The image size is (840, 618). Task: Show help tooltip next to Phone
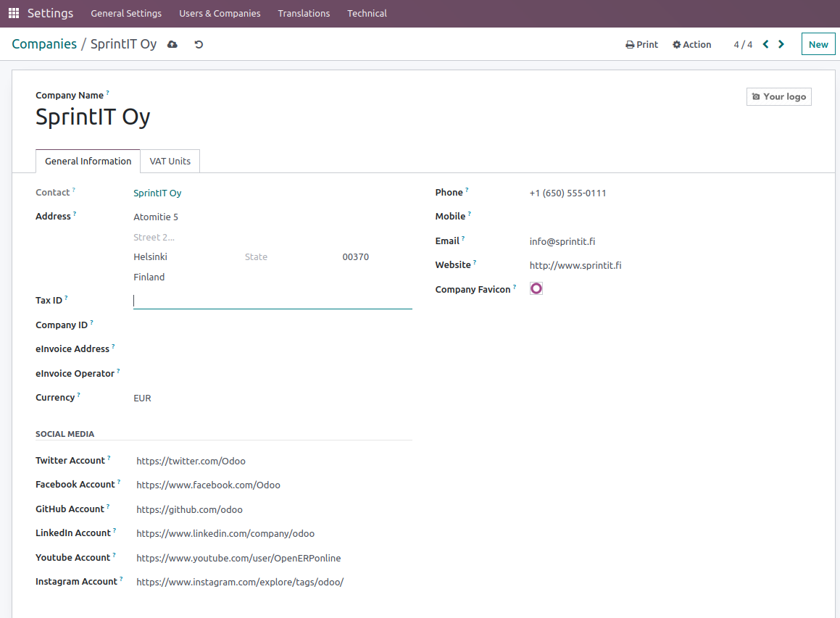click(x=467, y=190)
